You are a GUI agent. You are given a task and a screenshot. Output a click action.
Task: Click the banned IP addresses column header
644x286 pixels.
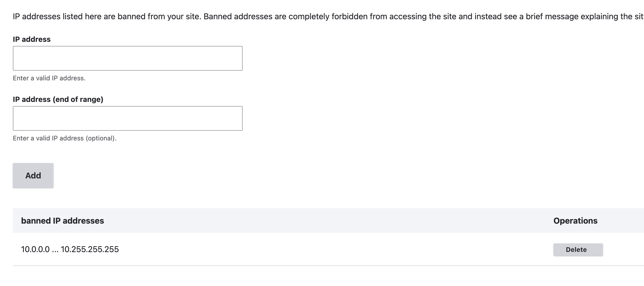click(x=63, y=220)
